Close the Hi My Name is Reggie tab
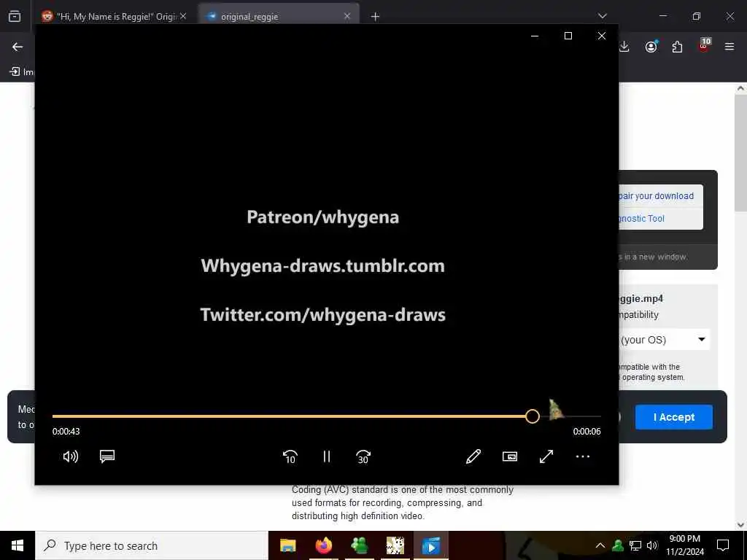The image size is (747, 560). 183,16
